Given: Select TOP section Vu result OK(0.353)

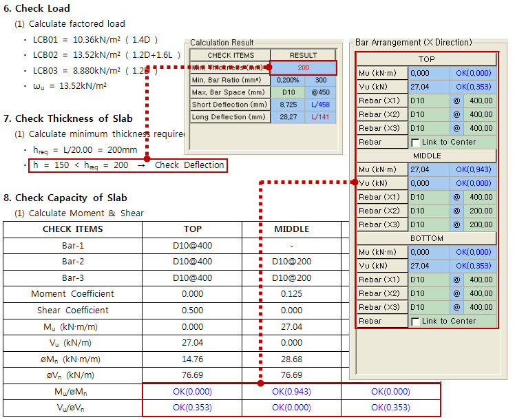Looking at the screenshot, I should point(473,87).
